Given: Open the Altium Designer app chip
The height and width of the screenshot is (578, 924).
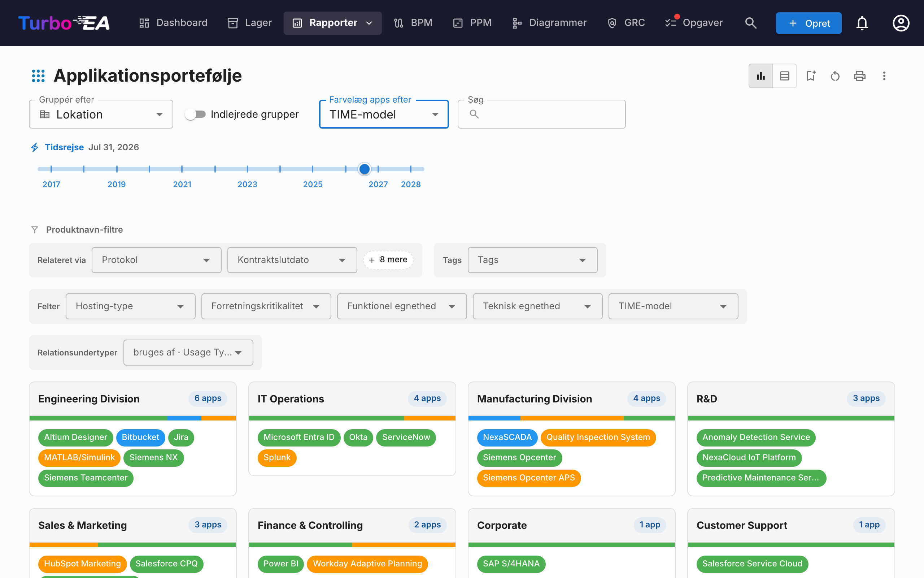Looking at the screenshot, I should tap(75, 437).
